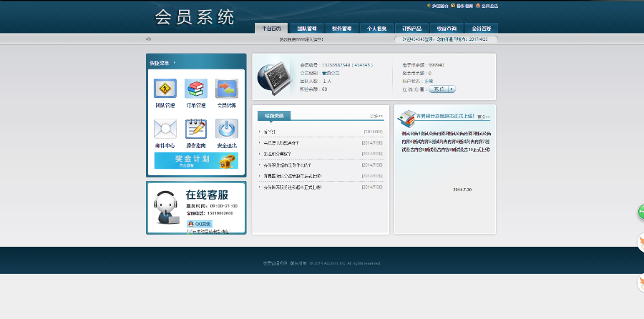Open the 邮件中心 envelope icon
This screenshot has width=644, height=319.
point(165,129)
